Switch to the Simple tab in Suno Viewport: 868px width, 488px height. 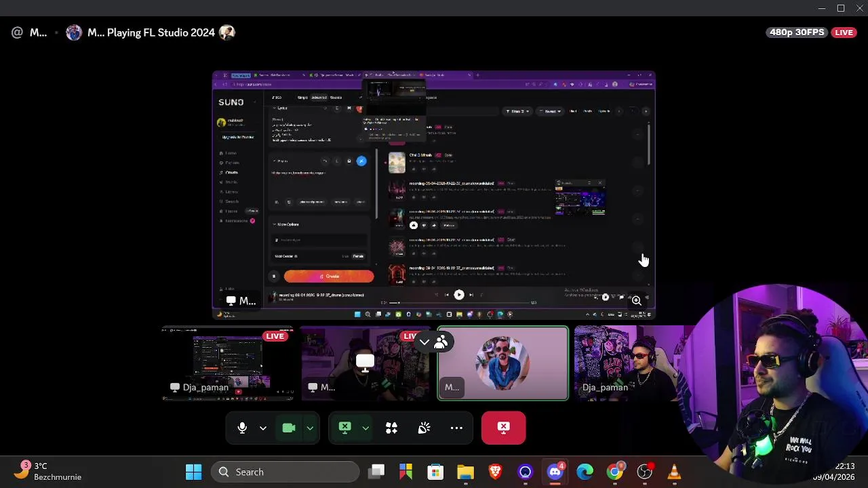pos(302,98)
